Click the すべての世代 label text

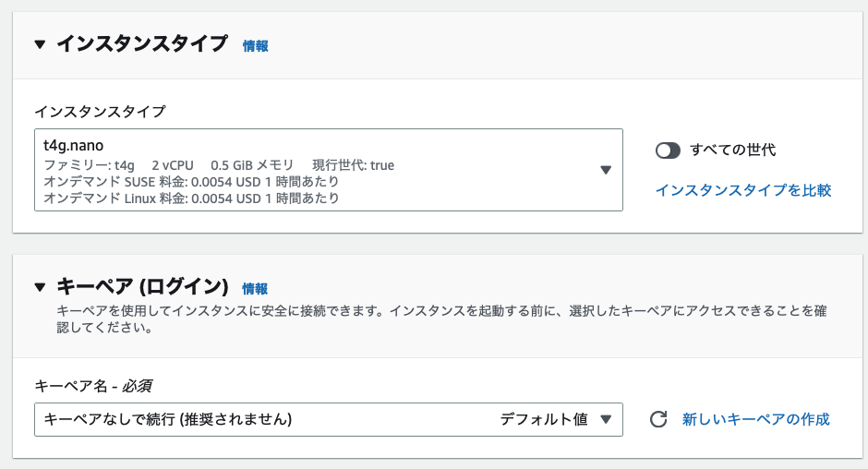click(733, 150)
